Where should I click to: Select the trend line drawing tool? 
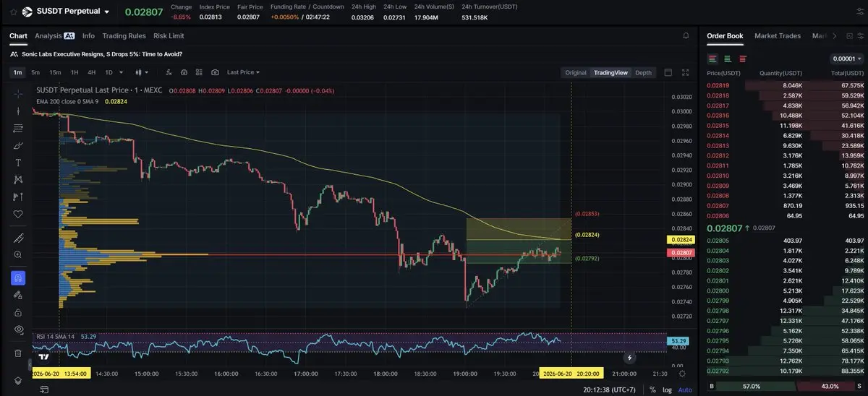pos(18,111)
